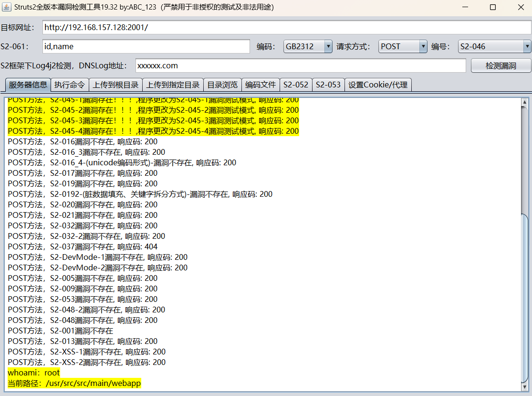Click the highlighted S2-045-3漏洞存在 result line
The image size is (532, 396).
click(153, 120)
